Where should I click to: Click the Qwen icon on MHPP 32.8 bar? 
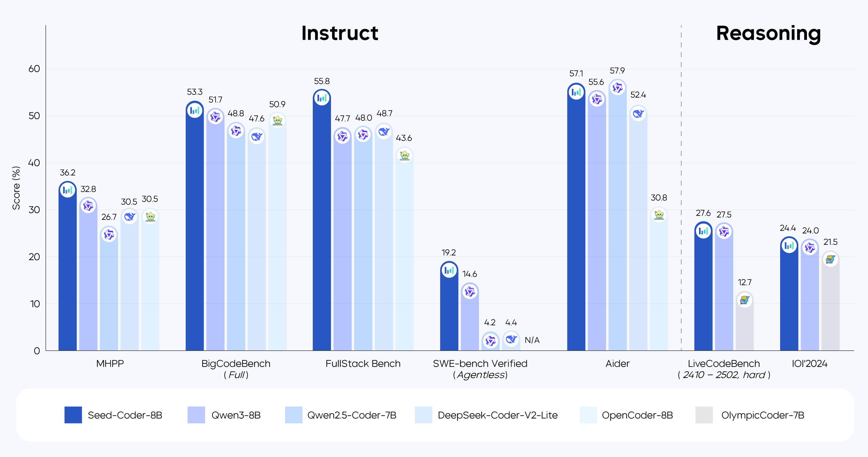[88, 206]
